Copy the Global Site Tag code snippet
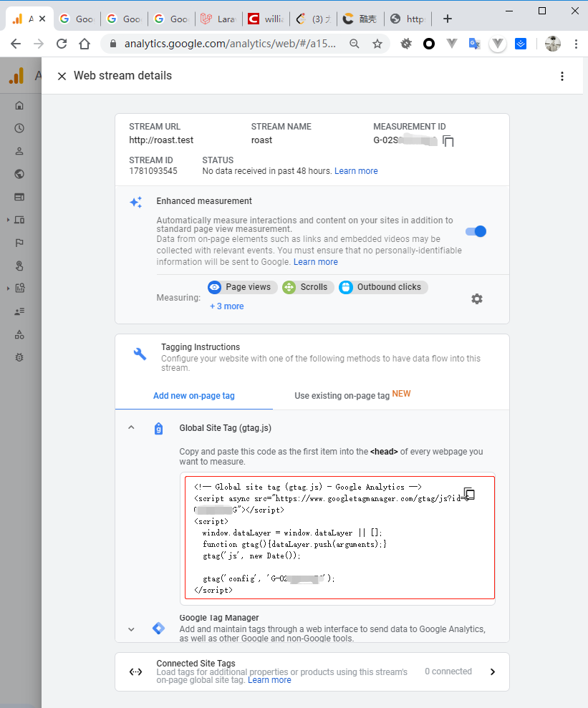Image resolution: width=588 pixels, height=708 pixels. (x=470, y=494)
